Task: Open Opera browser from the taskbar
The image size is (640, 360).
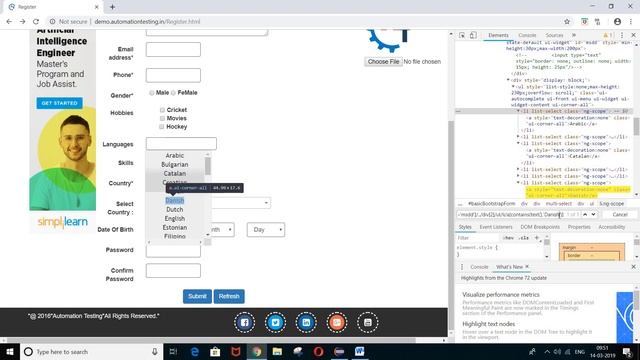Action: click(318, 351)
